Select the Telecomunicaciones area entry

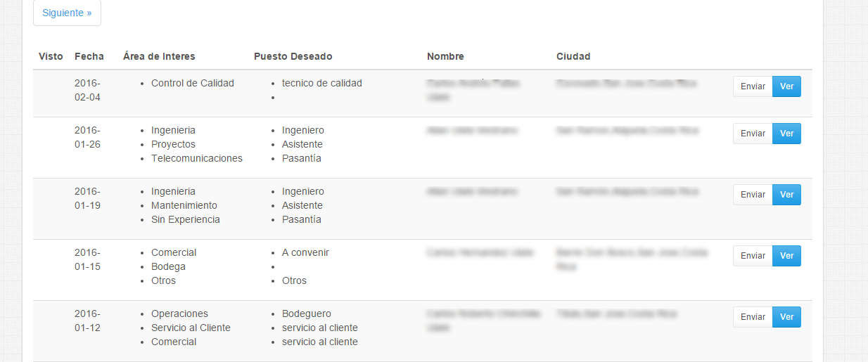point(196,158)
